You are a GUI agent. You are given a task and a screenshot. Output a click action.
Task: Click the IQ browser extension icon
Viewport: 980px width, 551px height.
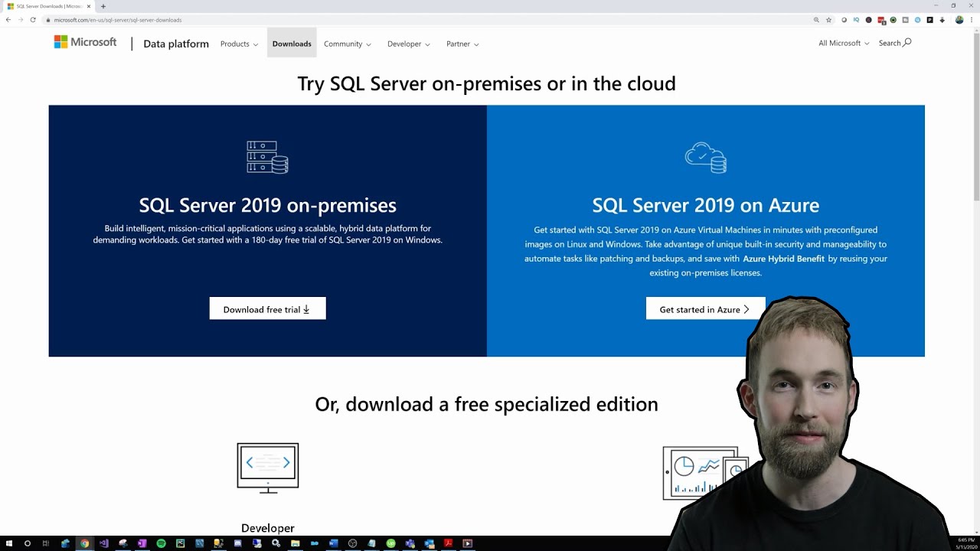856,20
